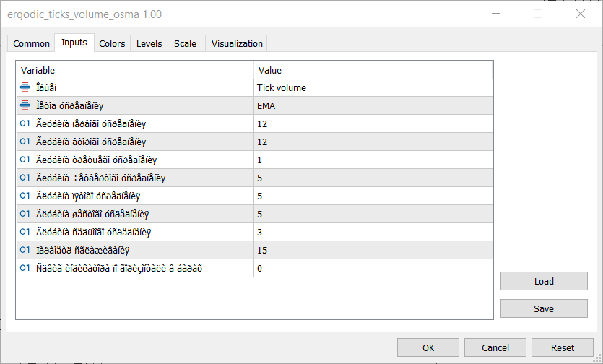Edit the value 3 cell
This screenshot has height=364, width=603.
pos(373,233)
